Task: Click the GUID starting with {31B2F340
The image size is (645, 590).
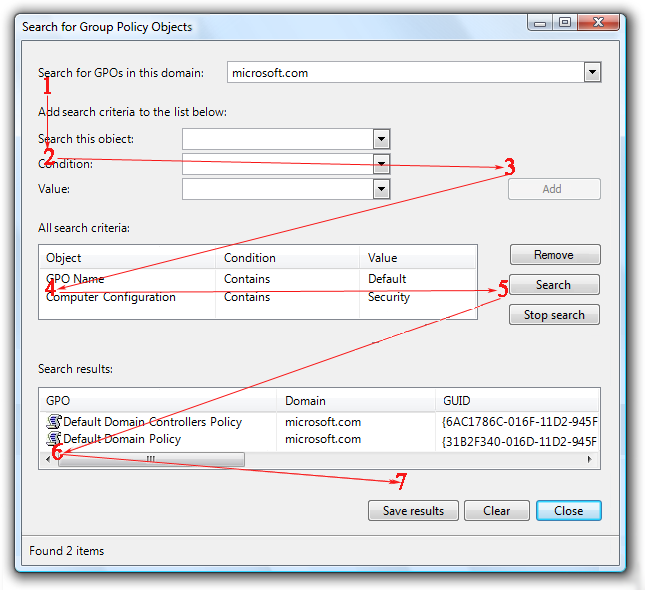Action: (x=520, y=442)
